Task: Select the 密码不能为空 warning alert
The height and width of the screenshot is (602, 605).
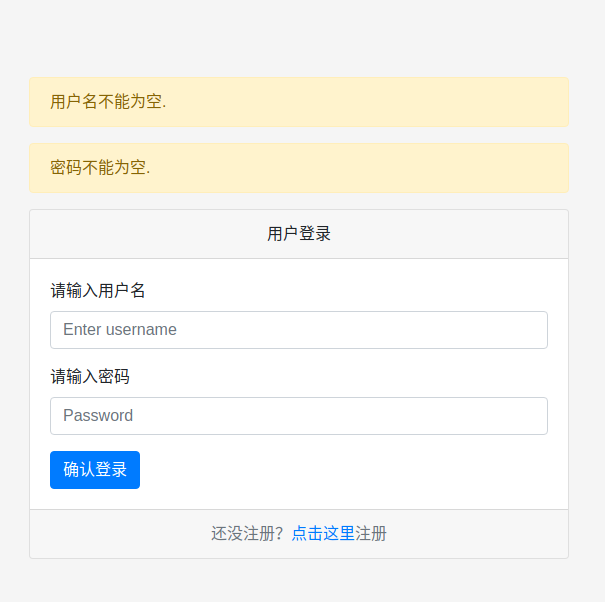Action: pyautogui.click(x=299, y=168)
